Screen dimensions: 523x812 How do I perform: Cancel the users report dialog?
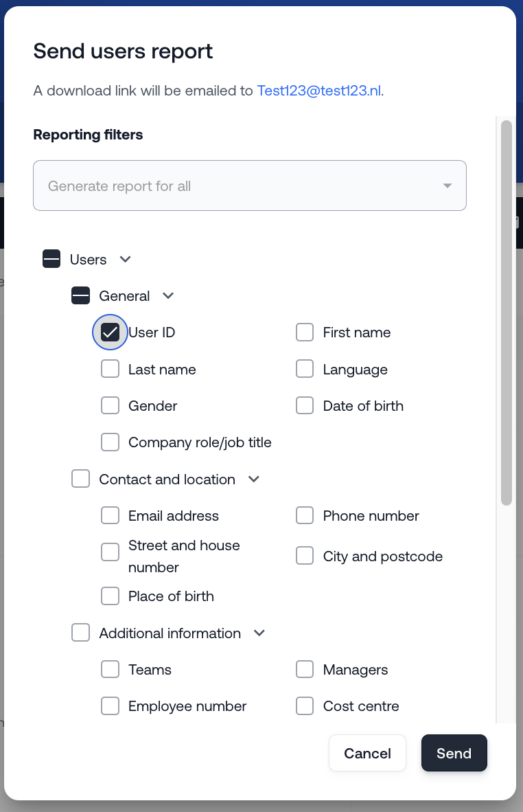[x=367, y=753]
